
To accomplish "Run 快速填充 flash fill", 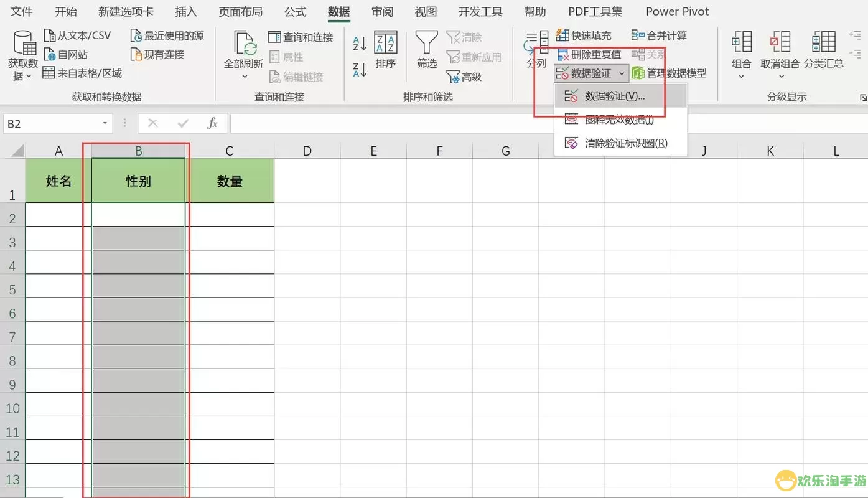I will pyautogui.click(x=584, y=35).
